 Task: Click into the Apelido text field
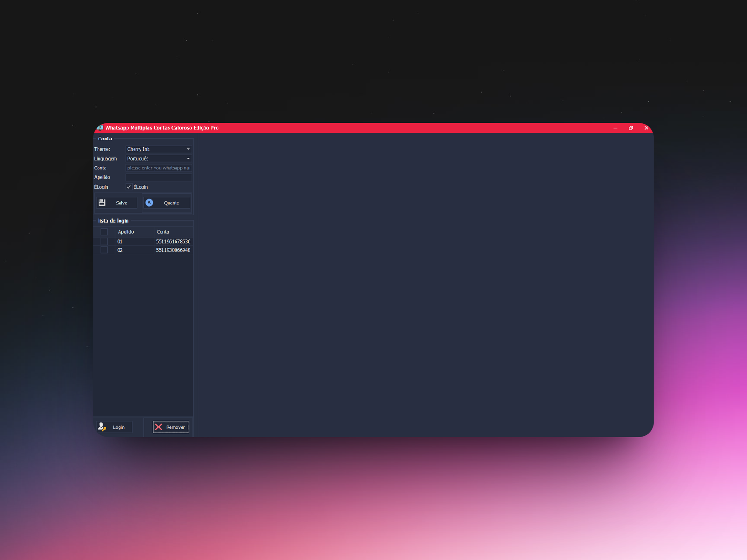[158, 177]
